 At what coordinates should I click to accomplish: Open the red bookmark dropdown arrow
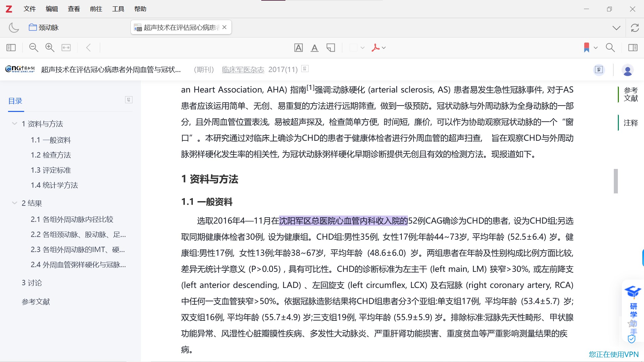coord(596,48)
